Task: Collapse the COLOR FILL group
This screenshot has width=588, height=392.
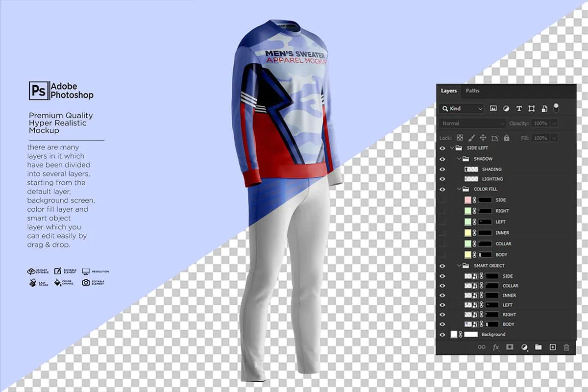Action: point(459,189)
